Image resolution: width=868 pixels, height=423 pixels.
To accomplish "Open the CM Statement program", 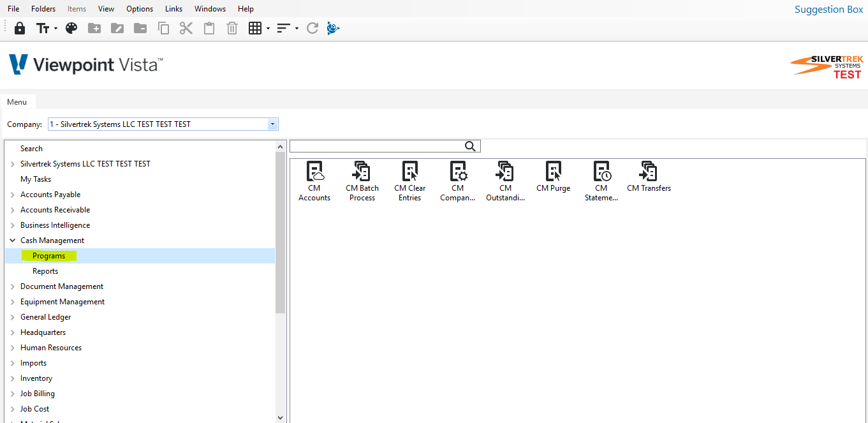I will [x=601, y=181].
